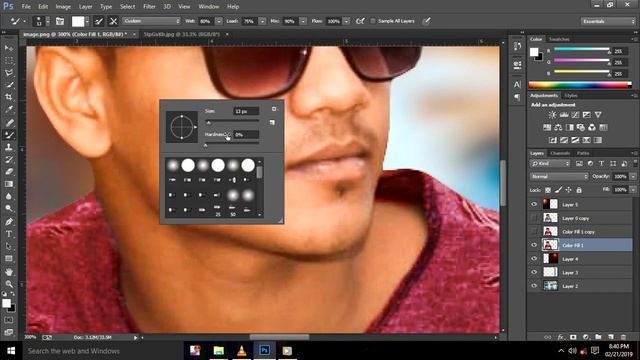Toggle Lock transparent pixels
The height and width of the screenshot is (360, 640).
tap(548, 190)
